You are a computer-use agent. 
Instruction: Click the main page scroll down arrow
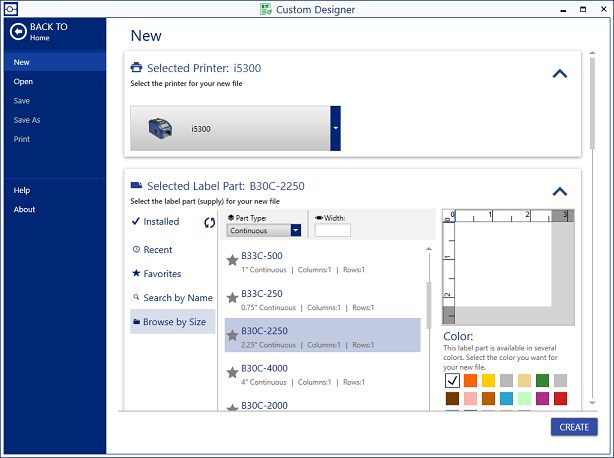tap(592, 402)
